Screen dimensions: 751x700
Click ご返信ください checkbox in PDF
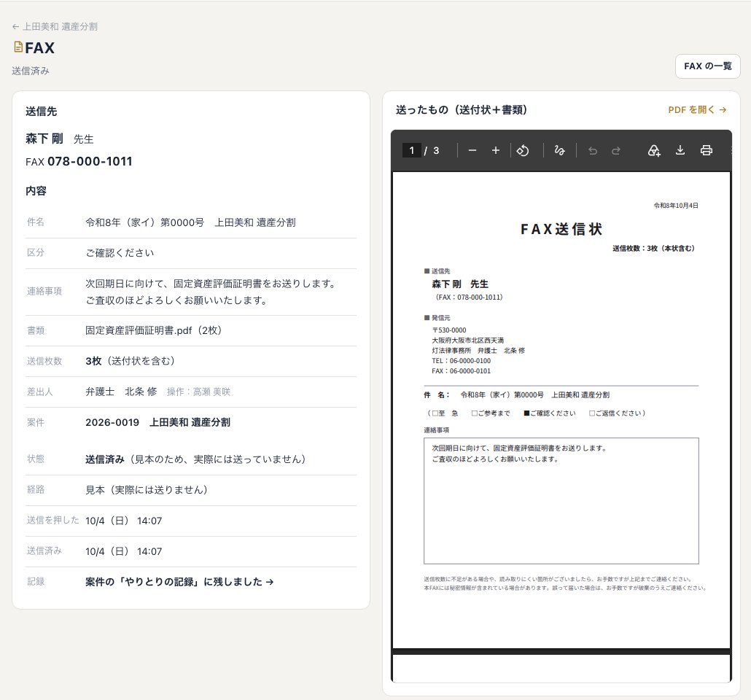point(591,413)
